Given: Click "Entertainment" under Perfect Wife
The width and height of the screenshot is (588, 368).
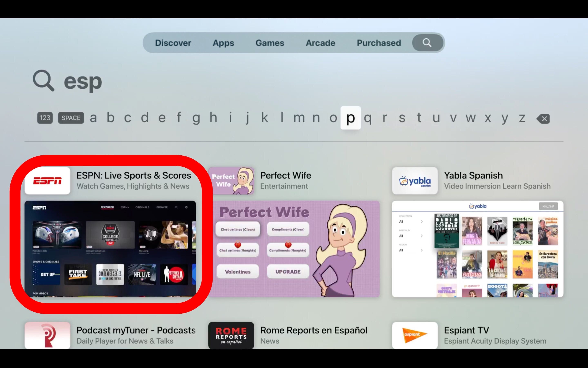Looking at the screenshot, I should 284,186.
